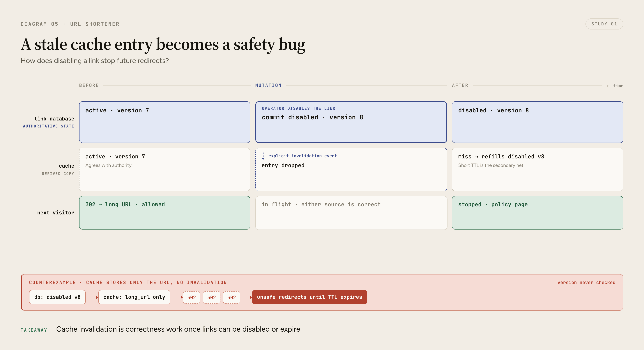Click the 'next visitor' row label
Screen dimensions: 644x350
[56, 213]
